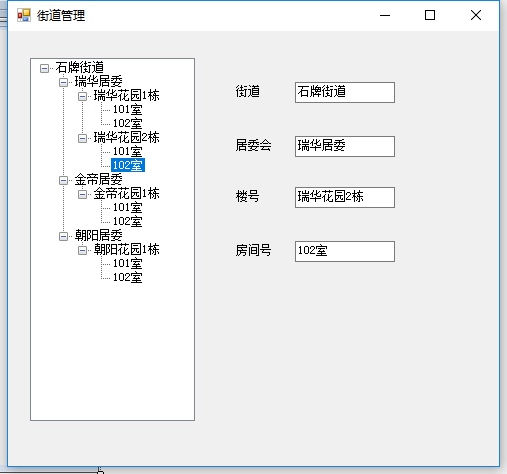Select 102室 under 金帝花园1栋
This screenshot has height=474, width=507.
[127, 221]
